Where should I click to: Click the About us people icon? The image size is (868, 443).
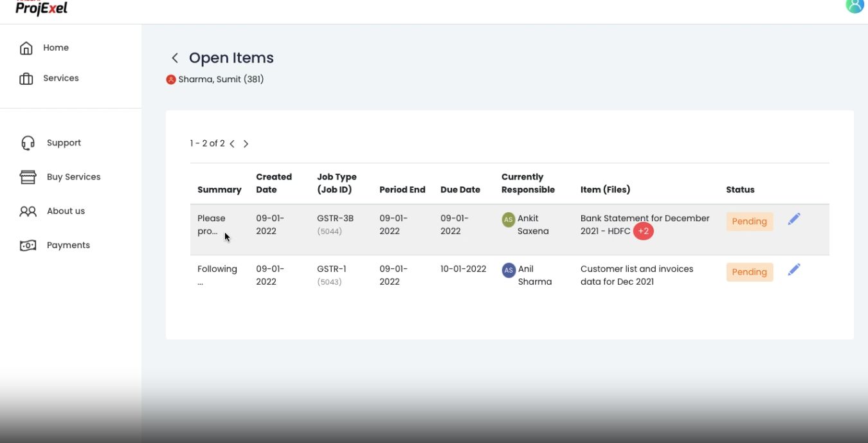[28, 211]
